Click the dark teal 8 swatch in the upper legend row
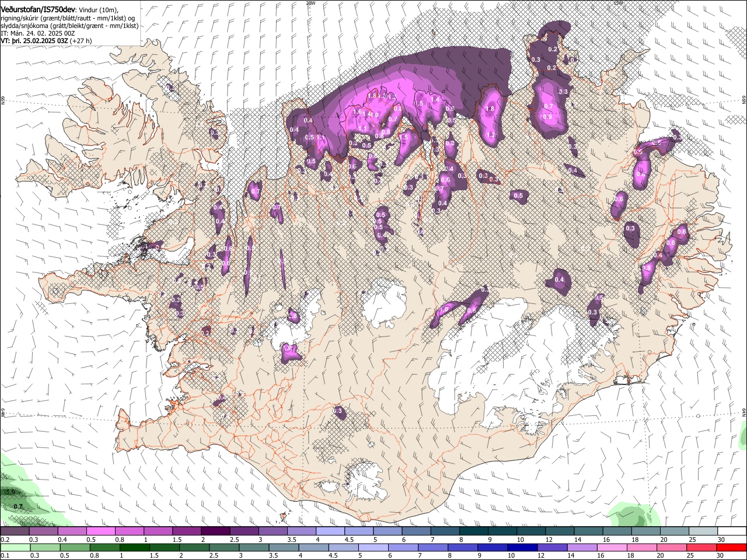The image size is (747, 560). point(473,531)
